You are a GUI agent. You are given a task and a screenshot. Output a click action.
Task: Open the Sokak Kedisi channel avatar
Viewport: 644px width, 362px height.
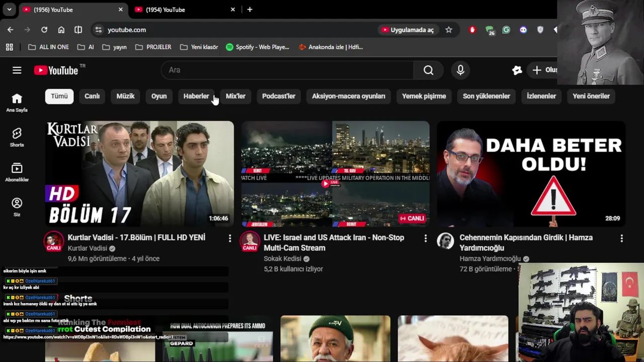pos(250,241)
